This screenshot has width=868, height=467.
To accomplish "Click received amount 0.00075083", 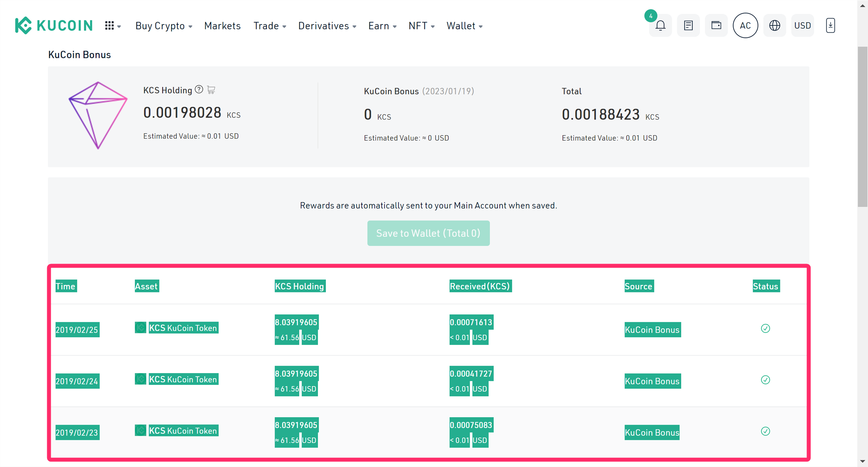I will 471,425.
